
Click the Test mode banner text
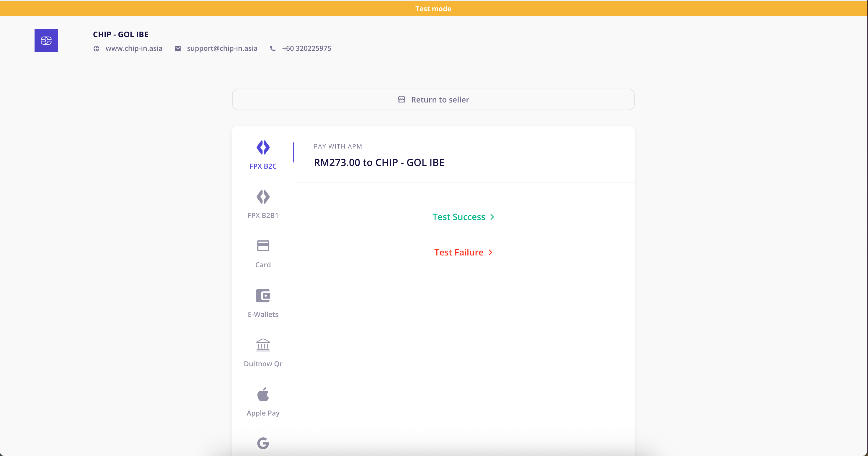point(433,9)
